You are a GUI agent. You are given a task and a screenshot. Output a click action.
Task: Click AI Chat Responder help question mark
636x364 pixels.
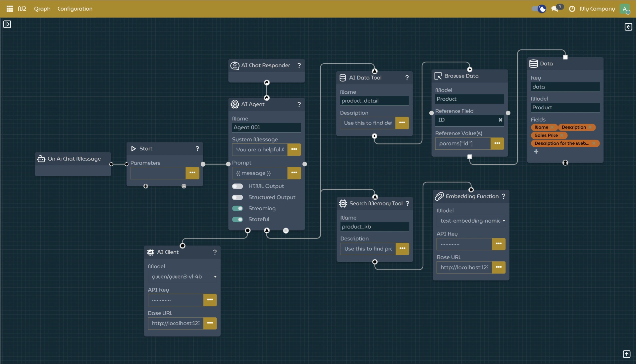pyautogui.click(x=299, y=65)
